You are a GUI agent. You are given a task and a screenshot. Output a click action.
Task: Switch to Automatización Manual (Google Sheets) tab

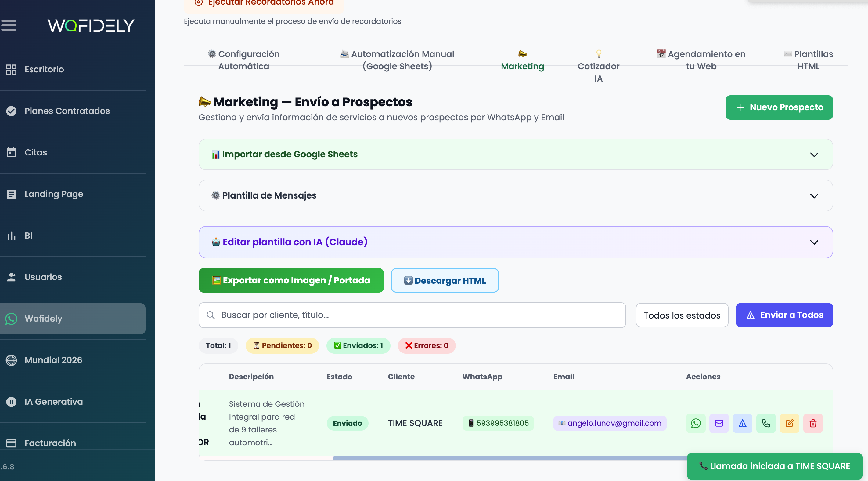tap(397, 60)
